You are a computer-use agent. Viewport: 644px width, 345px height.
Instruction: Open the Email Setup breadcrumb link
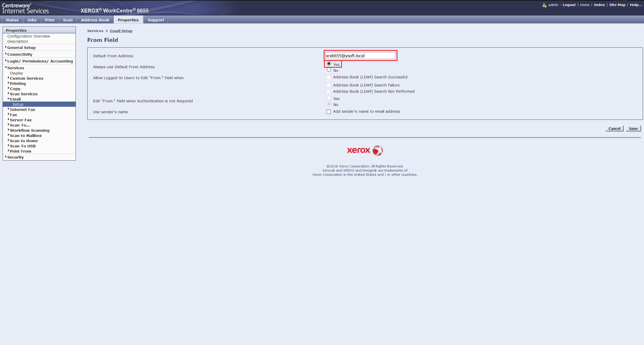(x=121, y=31)
